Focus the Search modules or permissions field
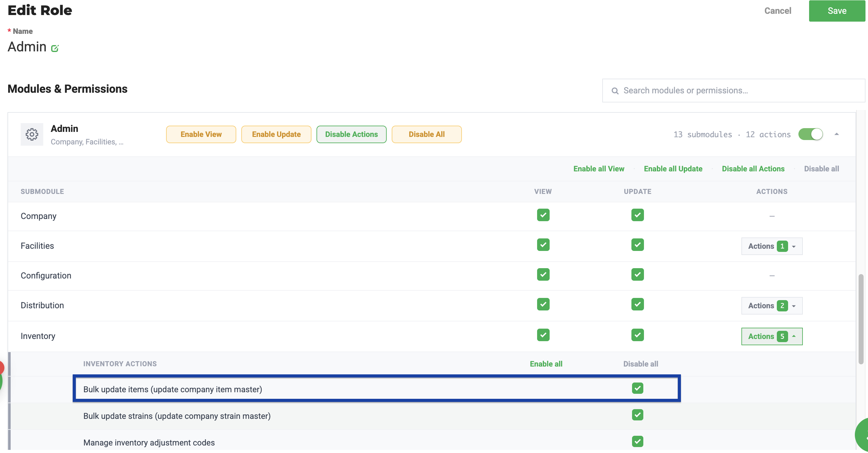Image resolution: width=868 pixels, height=453 pixels. point(734,91)
